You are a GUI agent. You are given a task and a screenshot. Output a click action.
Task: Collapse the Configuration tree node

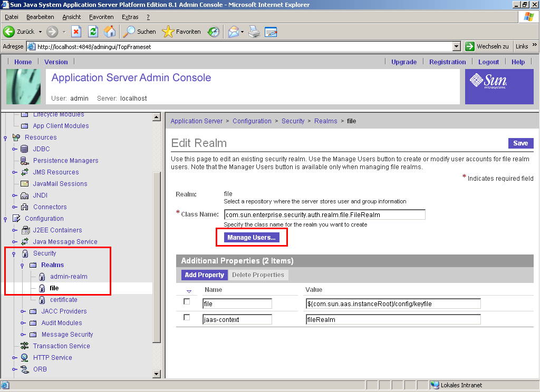point(5,219)
